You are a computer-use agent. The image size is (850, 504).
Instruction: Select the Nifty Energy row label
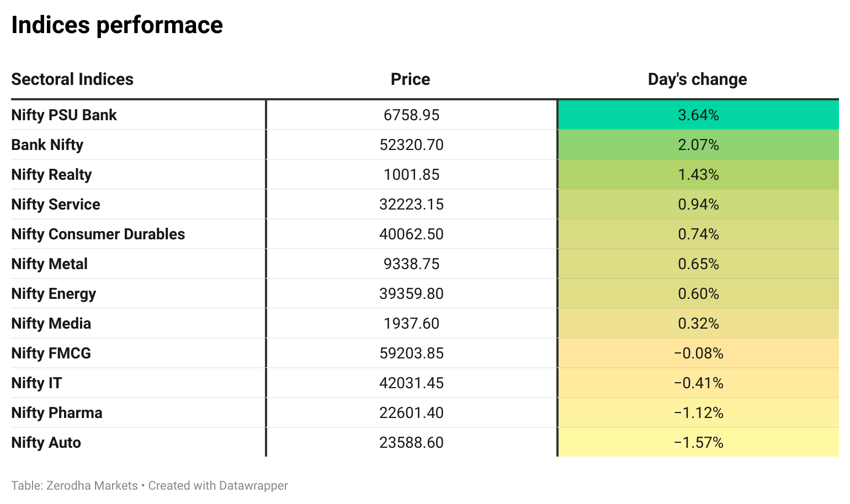pos(54,294)
